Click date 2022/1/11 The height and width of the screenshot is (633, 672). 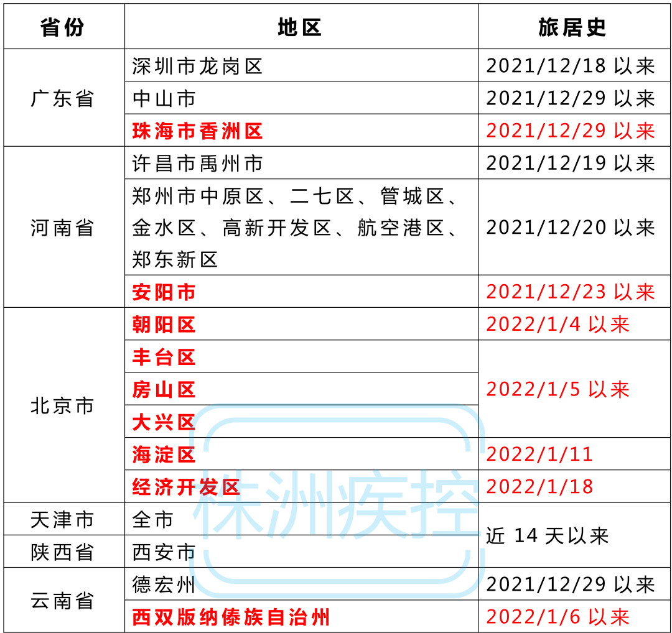tap(540, 455)
